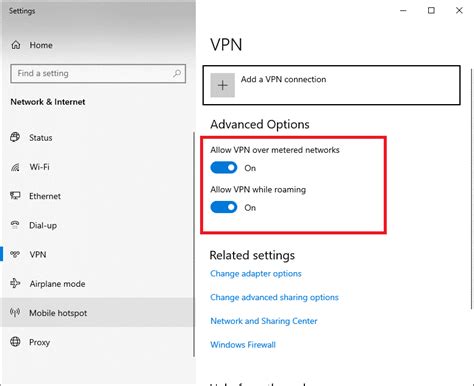Open Change advanced sharing options
474x386 pixels.
coord(274,297)
